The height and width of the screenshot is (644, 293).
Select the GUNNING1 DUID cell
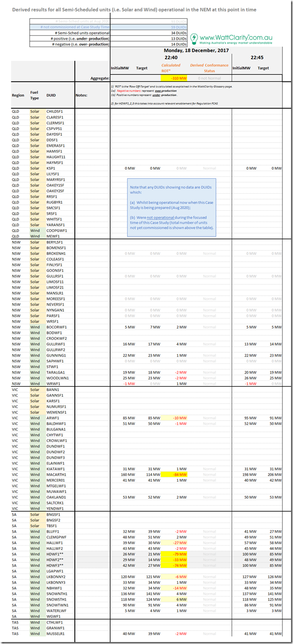56,355
